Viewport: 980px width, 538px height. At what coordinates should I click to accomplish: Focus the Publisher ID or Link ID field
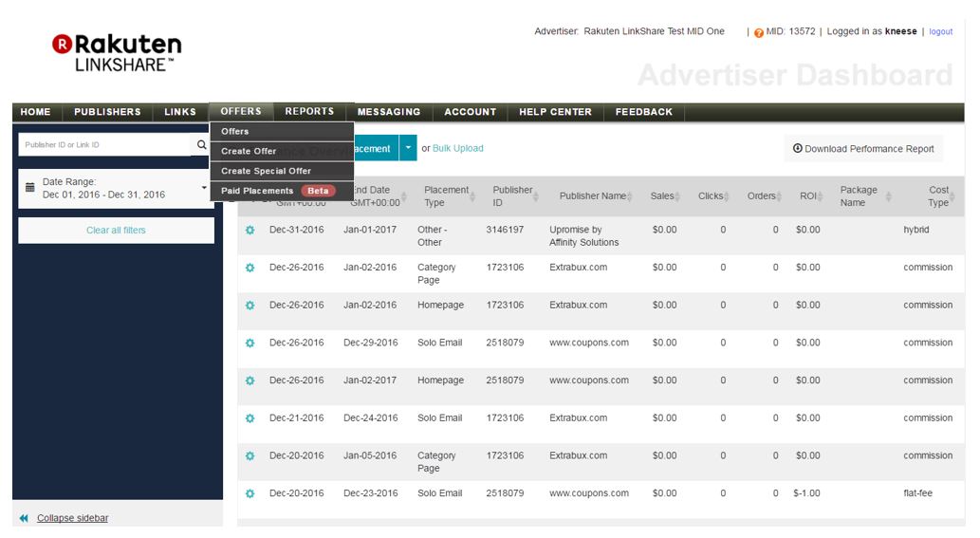[104, 145]
